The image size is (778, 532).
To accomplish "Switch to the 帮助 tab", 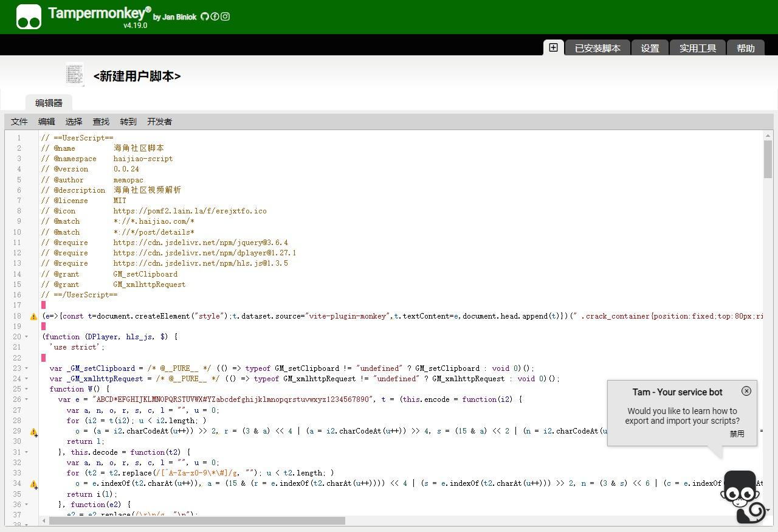I will tap(746, 48).
